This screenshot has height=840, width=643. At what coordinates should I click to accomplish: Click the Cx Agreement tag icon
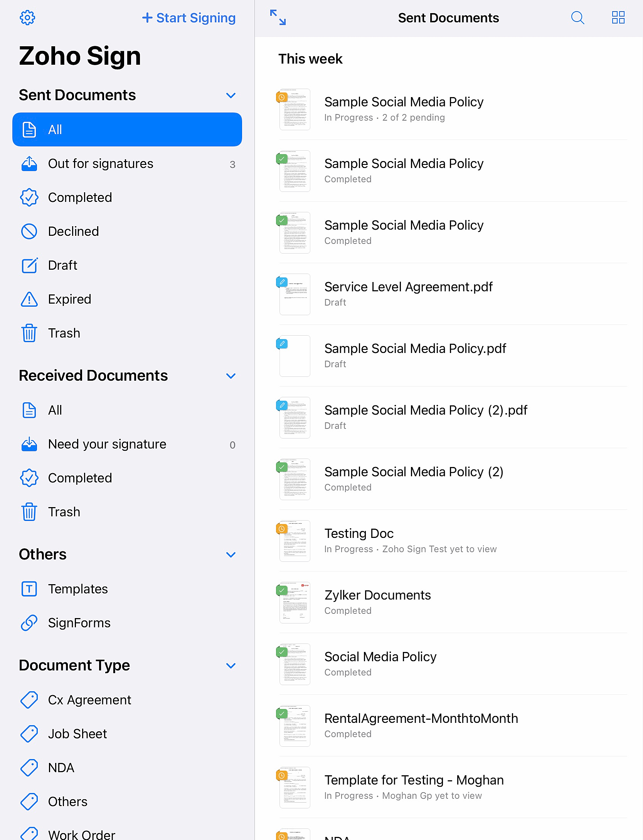[x=29, y=700]
